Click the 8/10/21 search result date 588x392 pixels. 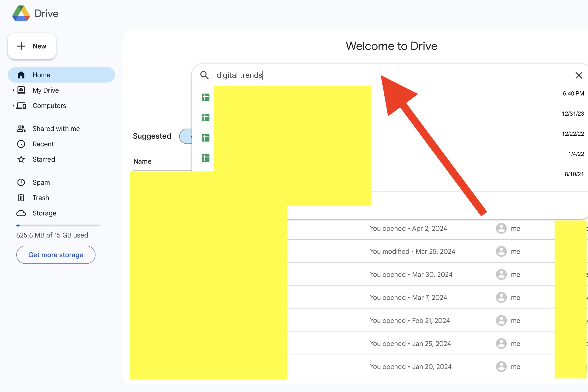click(574, 174)
